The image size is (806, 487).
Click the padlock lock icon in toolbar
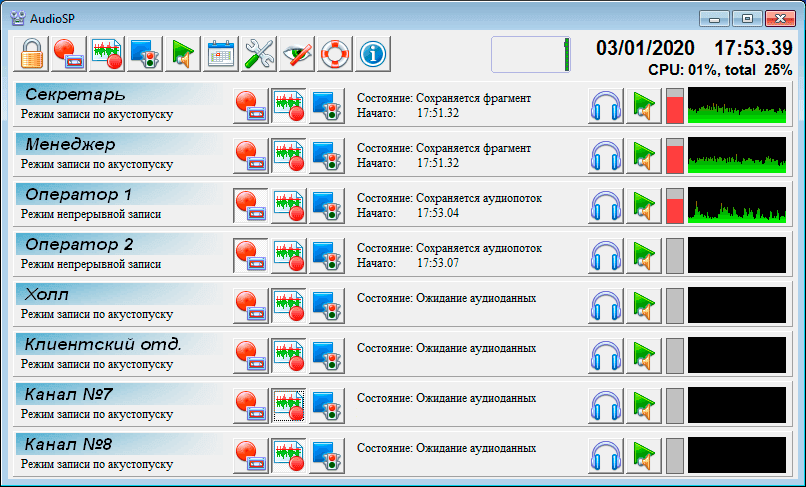31,53
